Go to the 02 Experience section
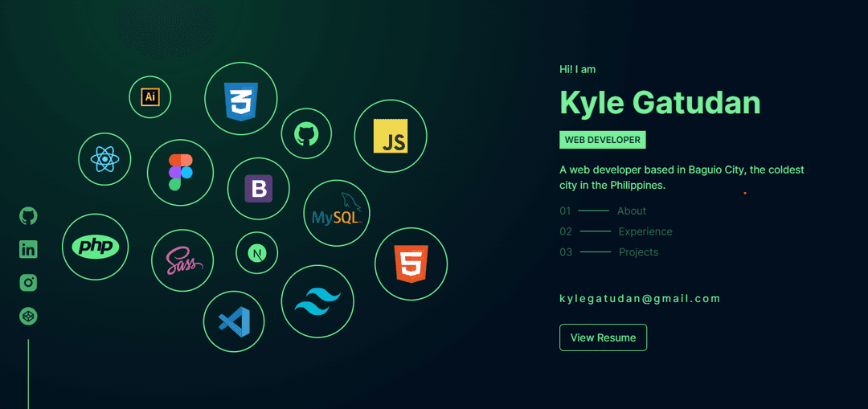868x409 pixels. pyautogui.click(x=616, y=231)
